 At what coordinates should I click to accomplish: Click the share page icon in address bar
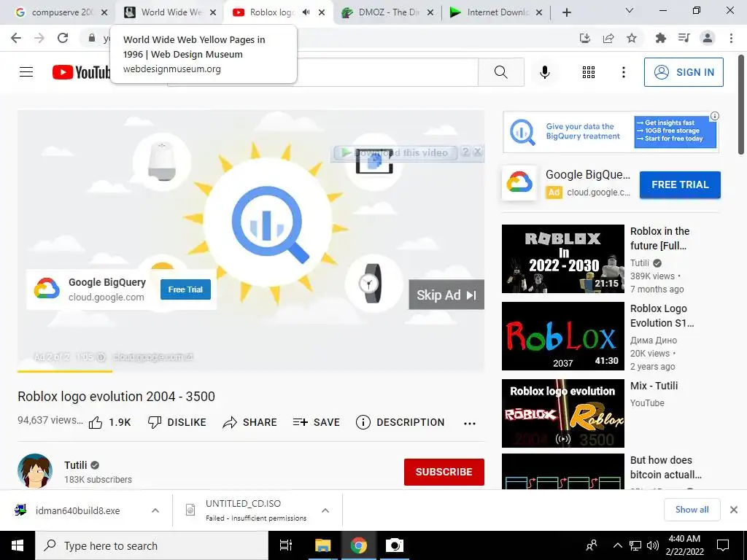[x=608, y=38]
